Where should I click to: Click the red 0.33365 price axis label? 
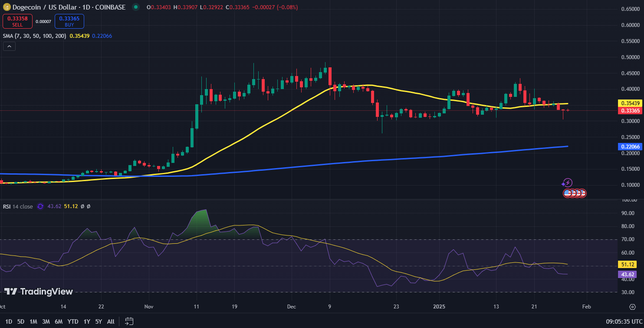click(630, 111)
